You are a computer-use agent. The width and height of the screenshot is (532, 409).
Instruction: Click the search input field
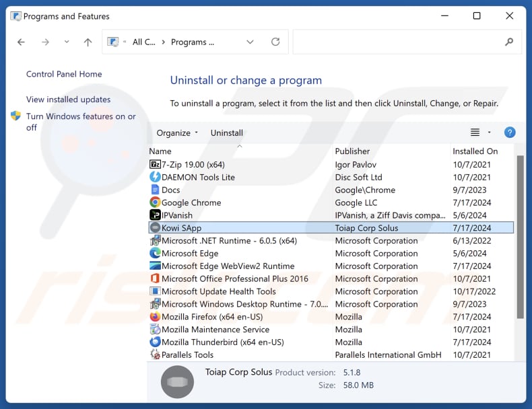tap(407, 42)
